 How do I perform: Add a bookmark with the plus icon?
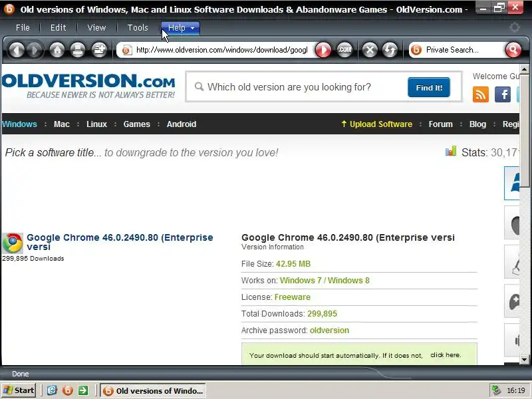(x=99, y=51)
